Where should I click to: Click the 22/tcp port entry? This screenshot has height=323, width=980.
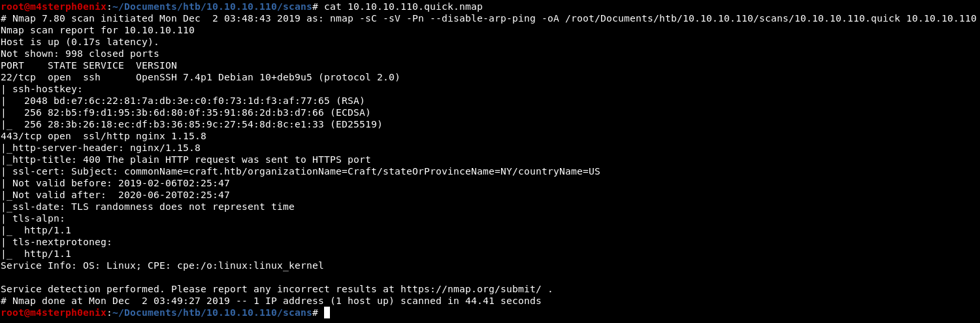click(18, 77)
